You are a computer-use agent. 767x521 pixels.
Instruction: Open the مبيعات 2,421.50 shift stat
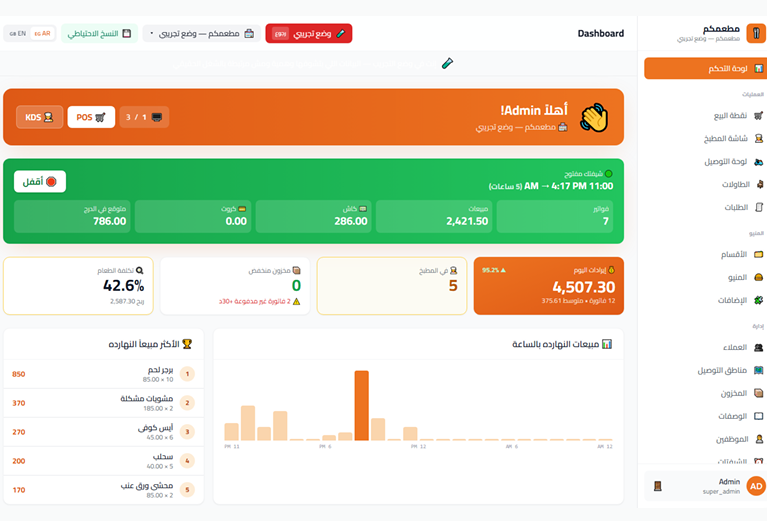click(x=434, y=216)
